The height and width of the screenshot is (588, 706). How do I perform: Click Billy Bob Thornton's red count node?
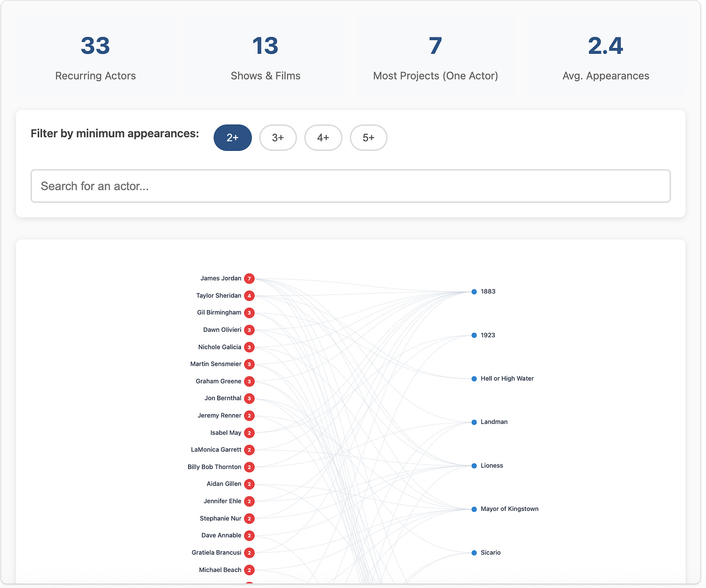[249, 467]
